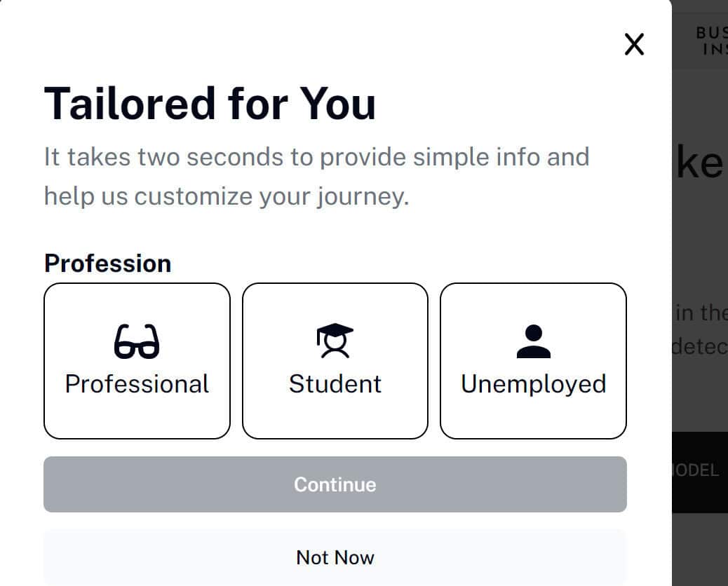This screenshot has width=728, height=586.
Task: Dismiss with the Not Now button
Action: pos(335,557)
